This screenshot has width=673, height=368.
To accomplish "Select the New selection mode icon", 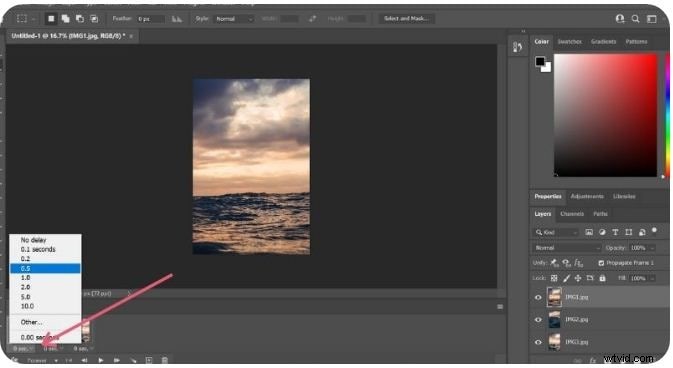I will 51,18.
